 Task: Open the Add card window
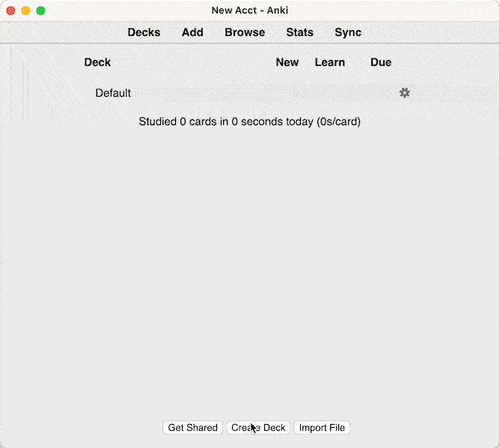coord(192,32)
